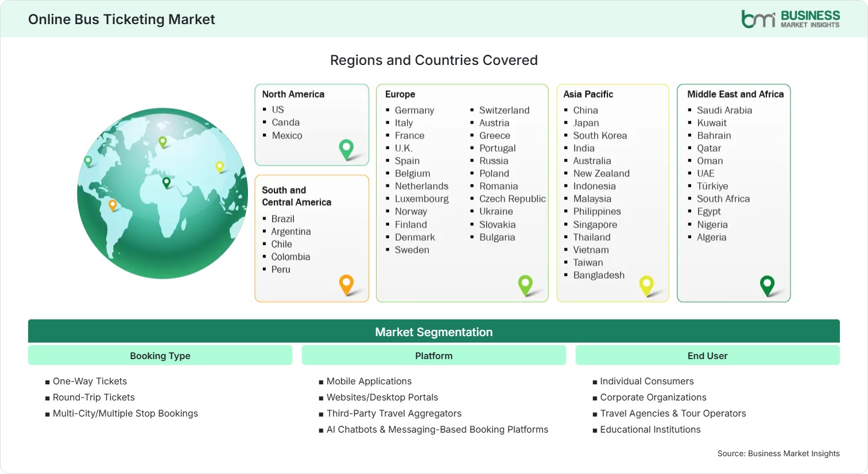Click 'Travel Agencies & Tour Operators' item
The image size is (868, 474).
[x=673, y=414]
